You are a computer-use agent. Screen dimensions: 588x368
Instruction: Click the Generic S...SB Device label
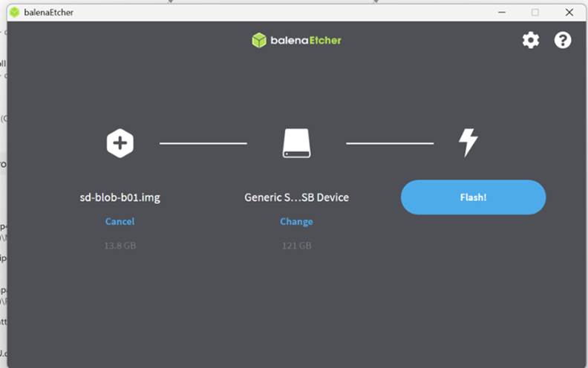296,197
